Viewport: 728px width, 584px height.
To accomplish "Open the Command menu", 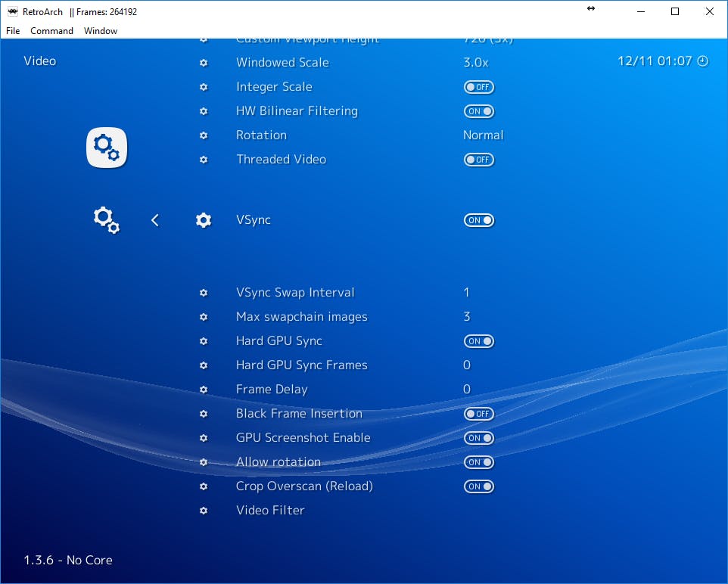I will [51, 31].
